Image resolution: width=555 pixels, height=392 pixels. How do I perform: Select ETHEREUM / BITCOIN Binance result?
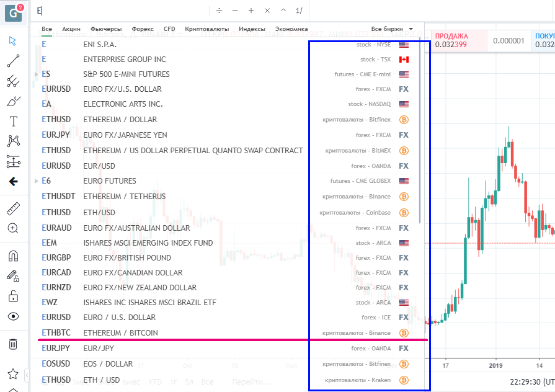pos(226,333)
